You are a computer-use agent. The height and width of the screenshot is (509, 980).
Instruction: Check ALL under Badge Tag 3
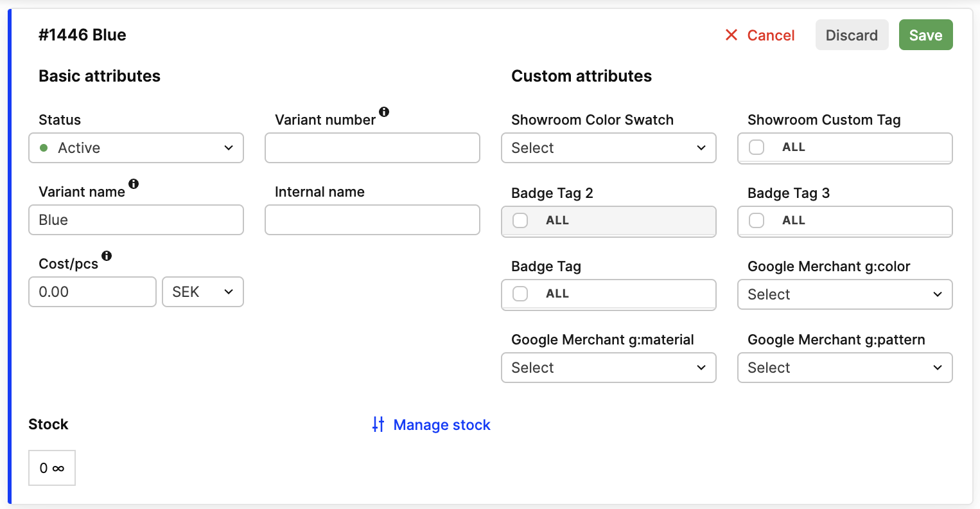757,220
